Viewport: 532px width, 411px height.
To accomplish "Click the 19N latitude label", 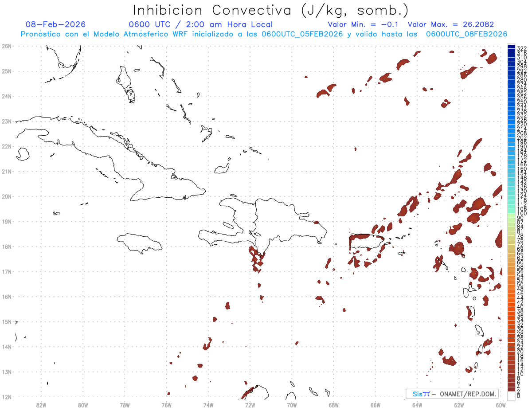I will 6,221.
